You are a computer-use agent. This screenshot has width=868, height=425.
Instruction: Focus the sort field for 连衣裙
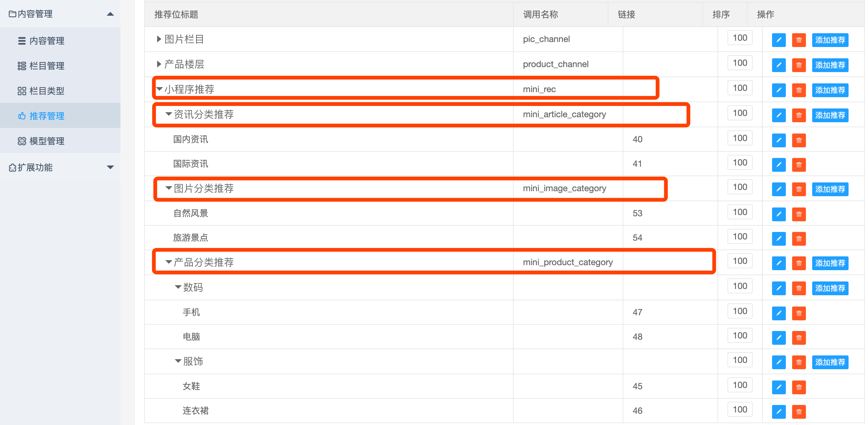(x=740, y=410)
